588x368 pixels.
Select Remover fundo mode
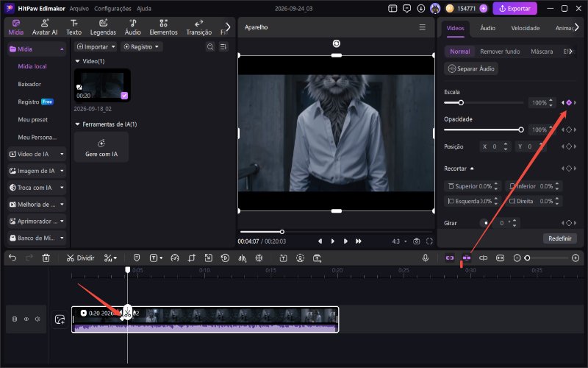[x=500, y=52]
